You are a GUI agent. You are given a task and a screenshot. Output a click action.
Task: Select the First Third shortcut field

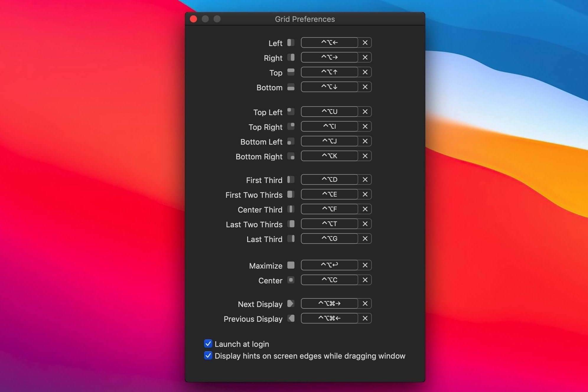[330, 180]
